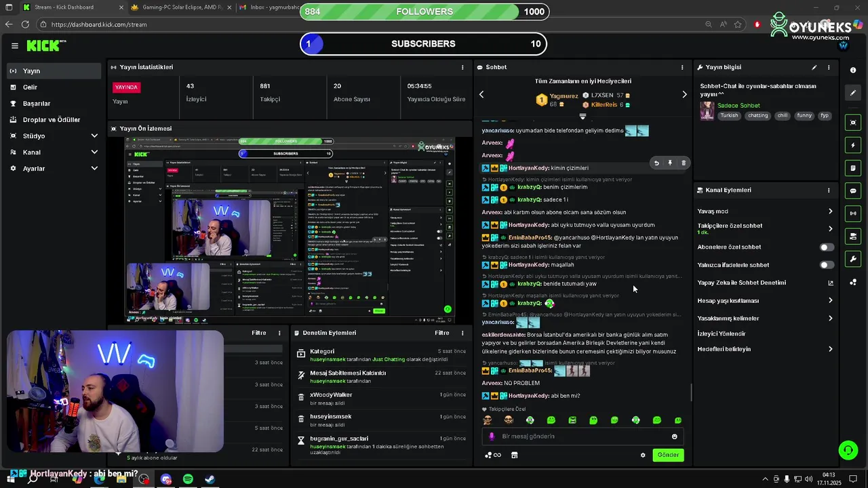This screenshot has height=488, width=868.
Task: Open Yapay Zeka ile Sohbet Denetimi link
Action: pyautogui.click(x=766, y=283)
